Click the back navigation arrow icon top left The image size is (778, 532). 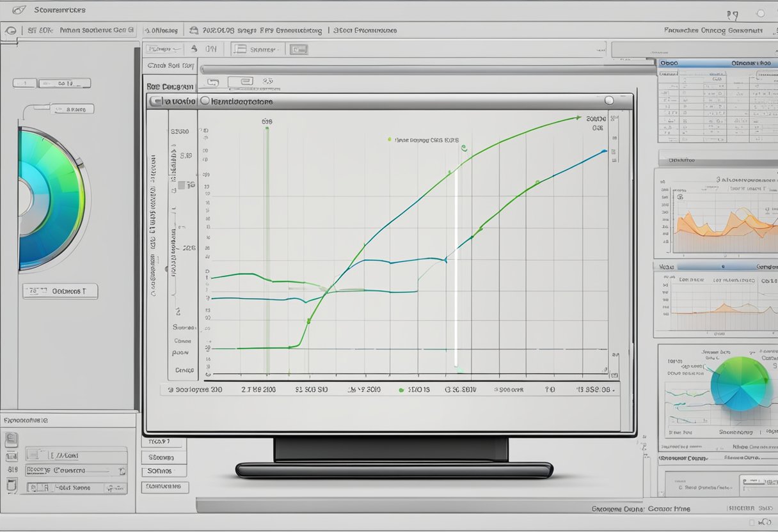point(11,30)
